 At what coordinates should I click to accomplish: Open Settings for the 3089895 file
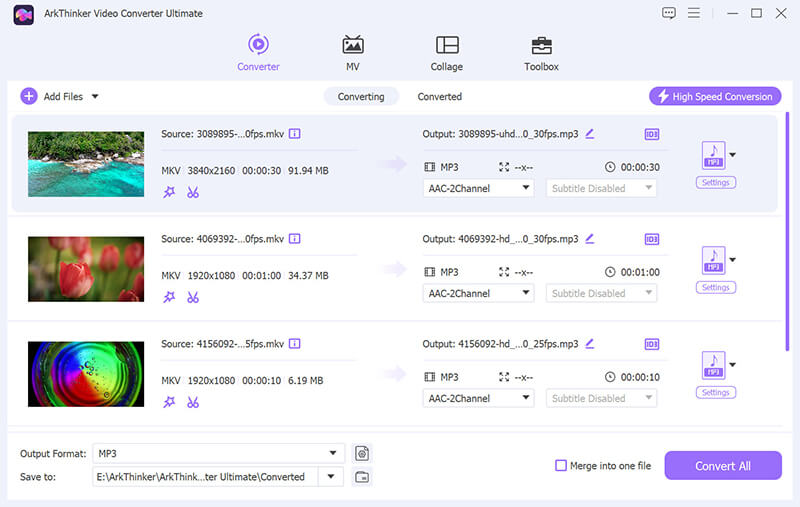[715, 183]
